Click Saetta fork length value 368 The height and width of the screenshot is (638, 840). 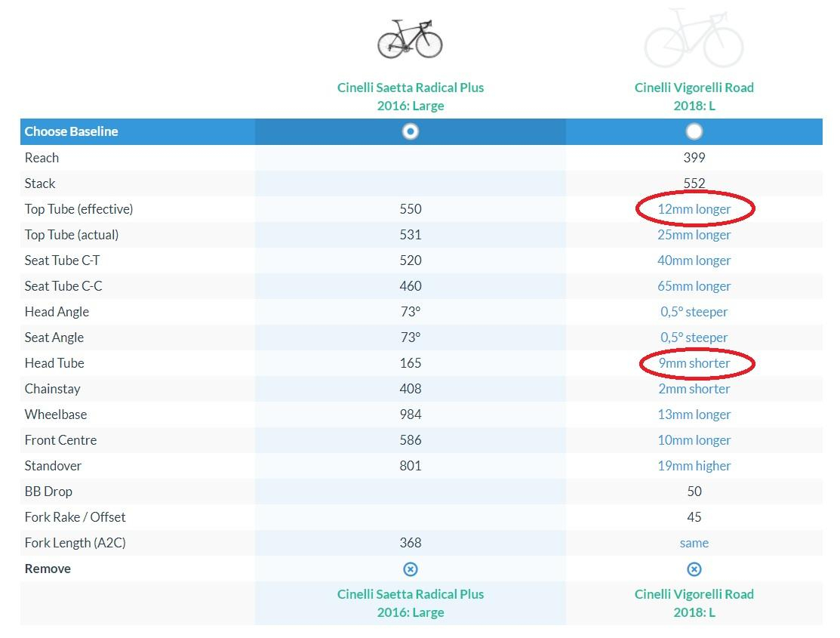coord(411,543)
